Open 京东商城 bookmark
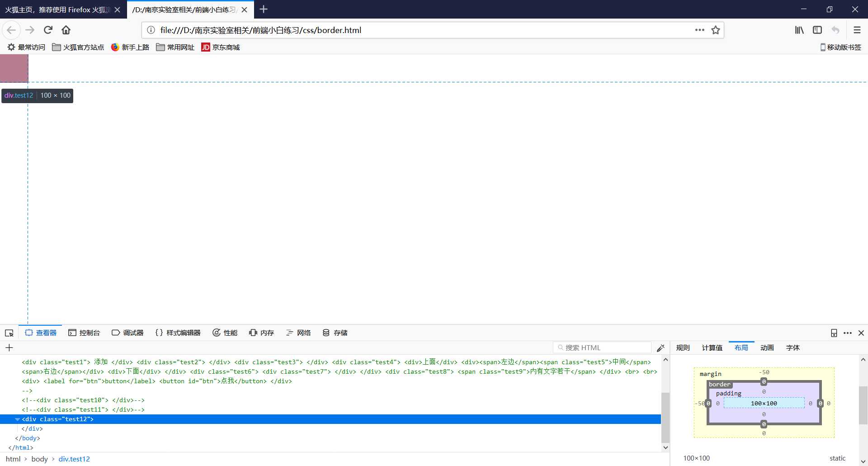The width and height of the screenshot is (868, 466). point(221,47)
